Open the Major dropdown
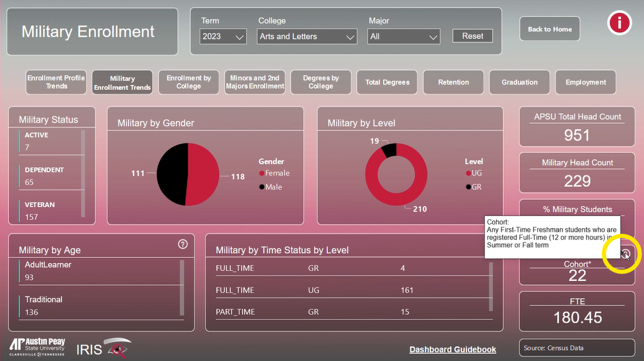The width and height of the screenshot is (644, 361). [403, 37]
